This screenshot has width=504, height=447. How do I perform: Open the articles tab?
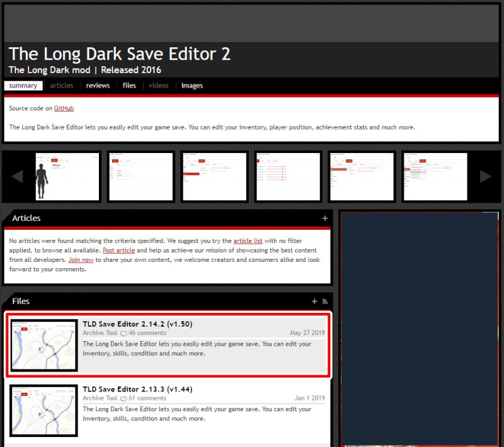(61, 86)
